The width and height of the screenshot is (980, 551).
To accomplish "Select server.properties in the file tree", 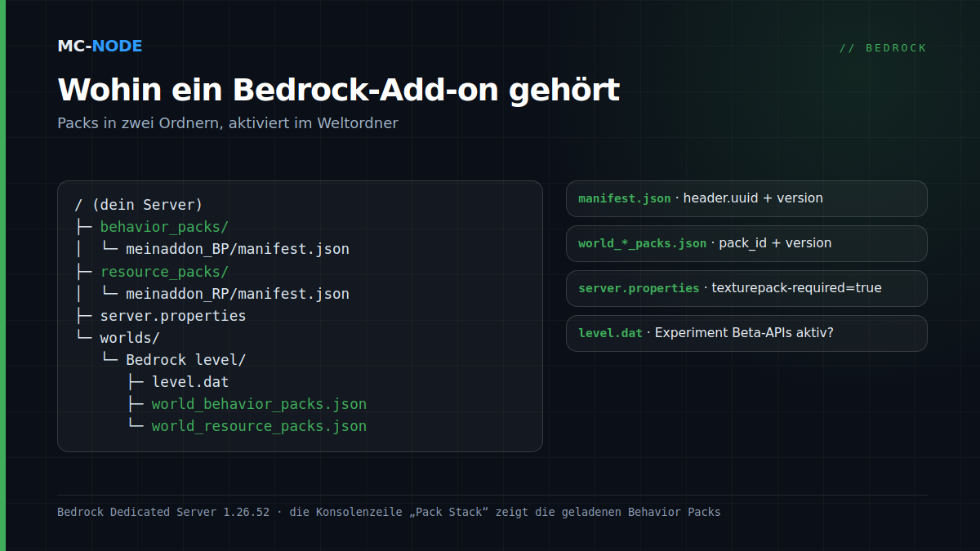I will (x=173, y=315).
